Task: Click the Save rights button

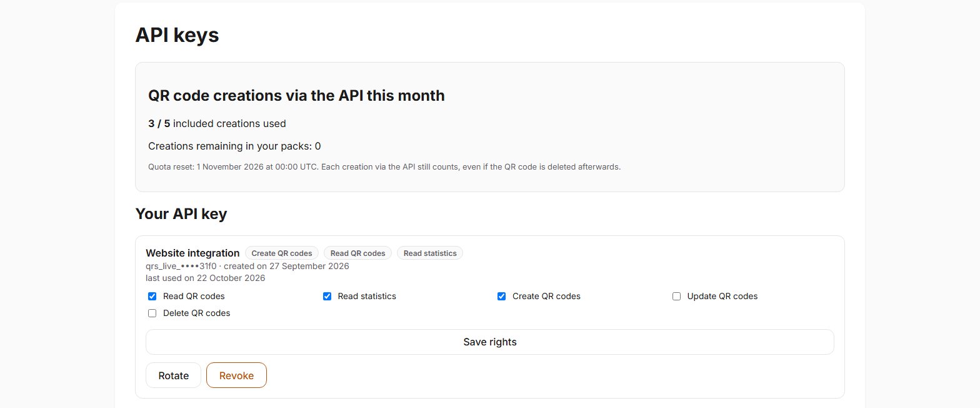Action: pos(490,342)
